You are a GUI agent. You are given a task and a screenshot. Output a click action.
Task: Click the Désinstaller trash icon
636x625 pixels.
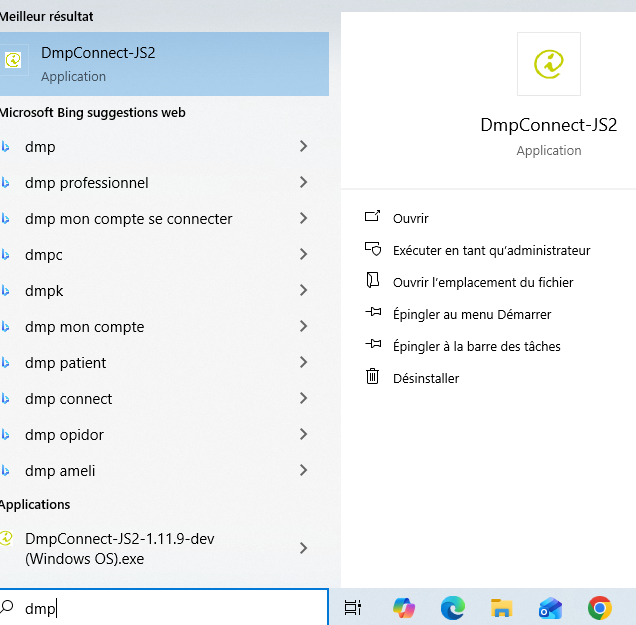(x=373, y=378)
